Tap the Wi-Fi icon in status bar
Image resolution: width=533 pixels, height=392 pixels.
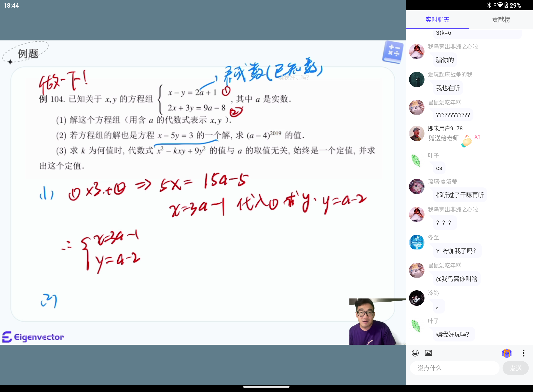(500, 5)
